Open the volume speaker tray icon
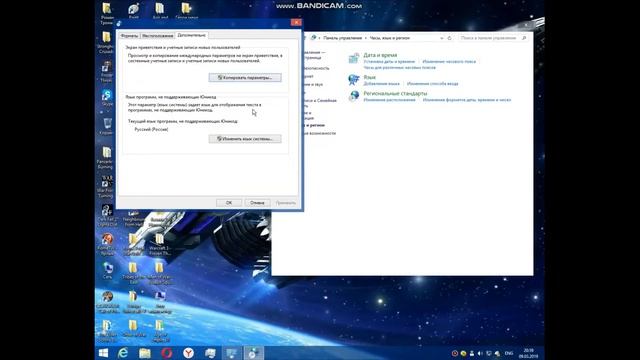 [x=480, y=353]
